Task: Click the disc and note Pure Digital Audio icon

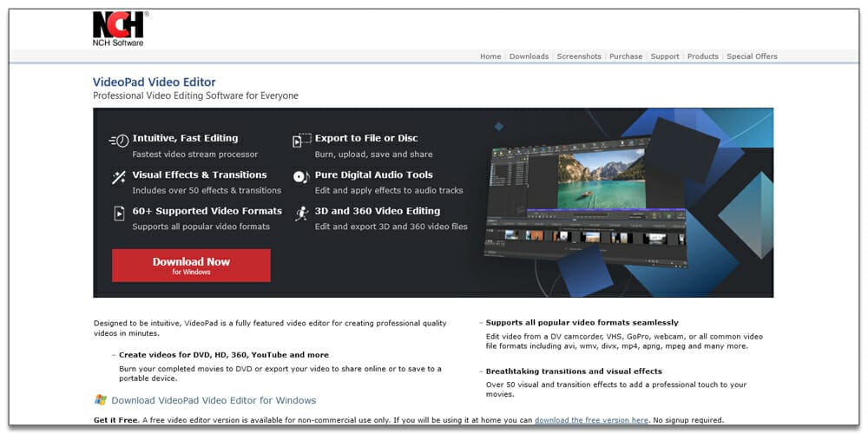Action: (301, 177)
